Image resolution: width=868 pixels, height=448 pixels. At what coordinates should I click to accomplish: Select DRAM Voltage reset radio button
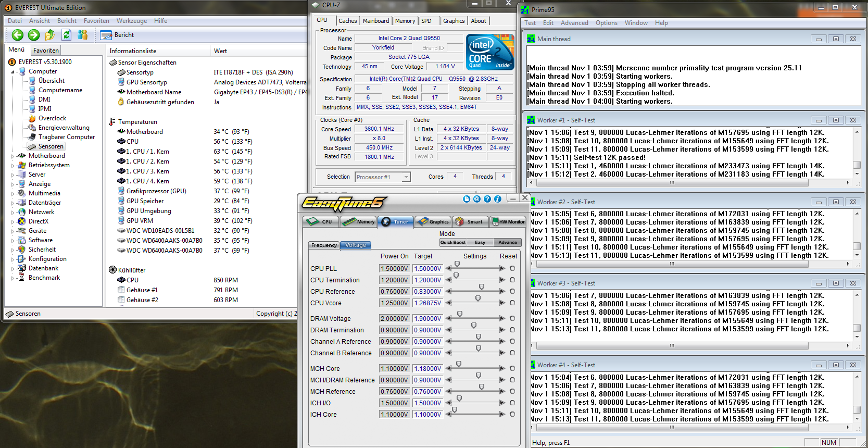[512, 318]
